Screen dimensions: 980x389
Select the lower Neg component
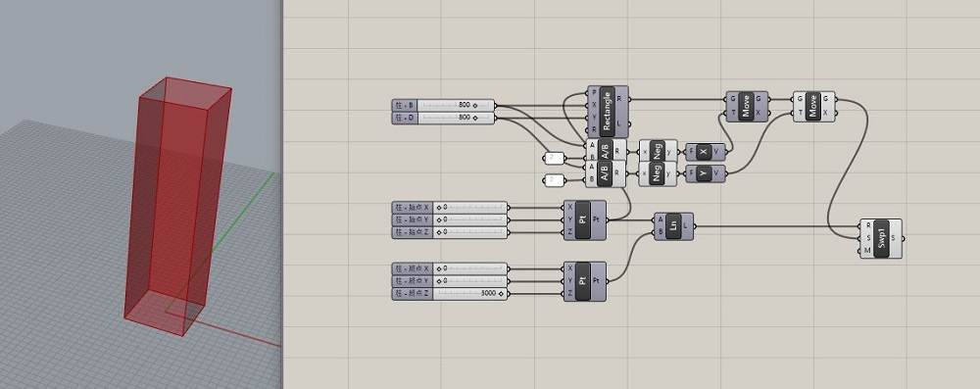tap(657, 173)
